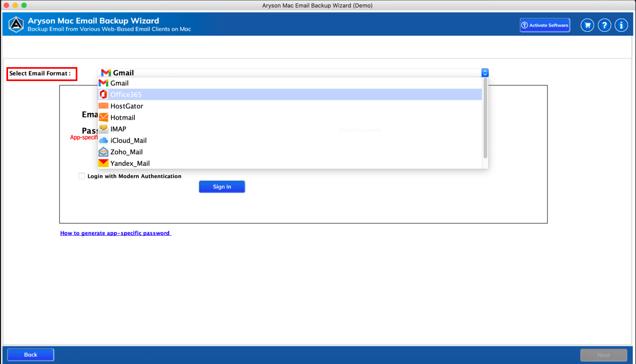The image size is (636, 364).
Task: Click the Yandex_Mail icon
Action: [104, 163]
